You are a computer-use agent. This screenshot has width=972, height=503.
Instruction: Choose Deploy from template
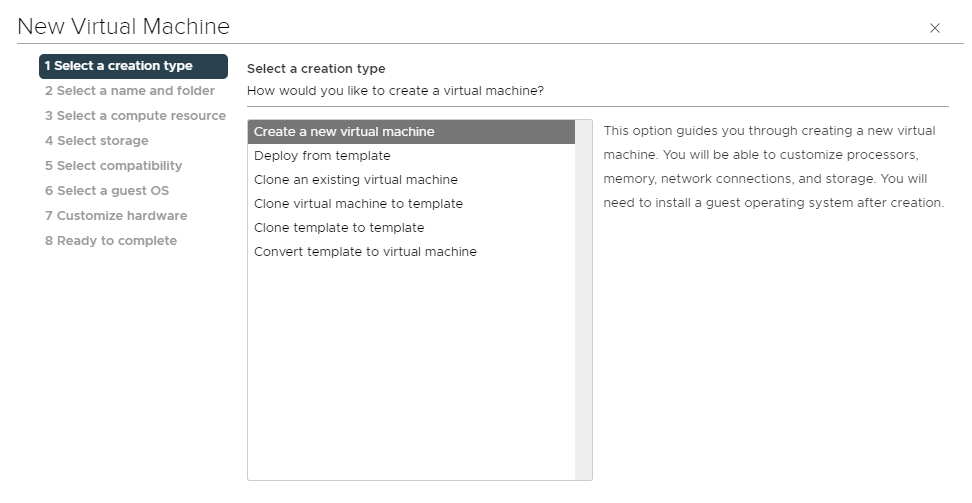tap(322, 156)
